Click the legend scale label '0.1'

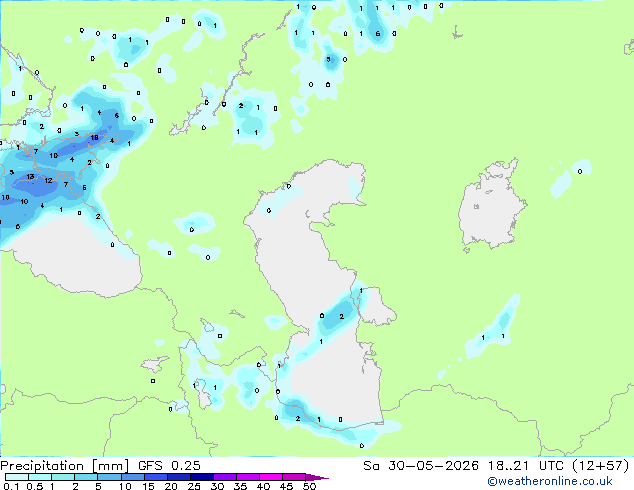tap(11, 486)
